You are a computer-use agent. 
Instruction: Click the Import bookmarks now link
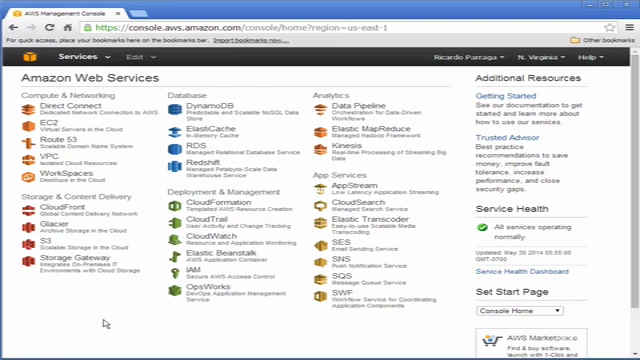tap(251, 40)
